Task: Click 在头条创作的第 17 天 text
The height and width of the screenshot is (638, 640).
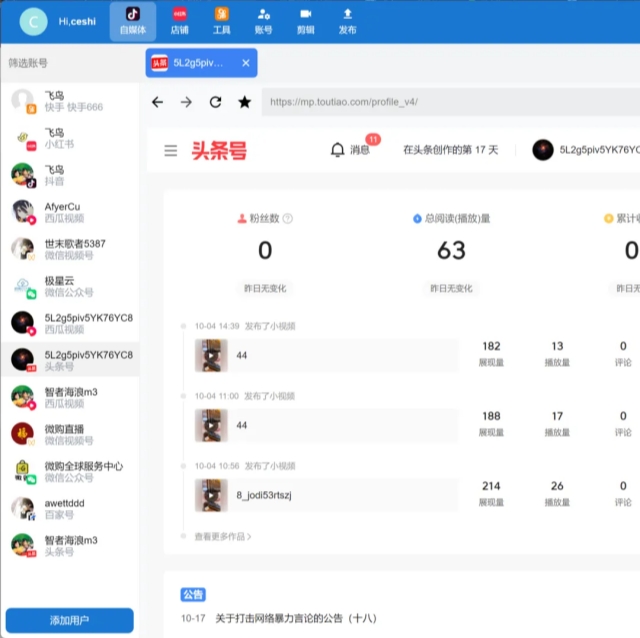Action: coord(451,150)
